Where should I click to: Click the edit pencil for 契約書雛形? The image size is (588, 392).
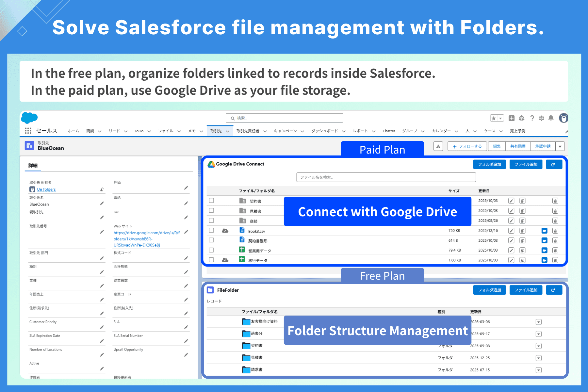(x=512, y=241)
